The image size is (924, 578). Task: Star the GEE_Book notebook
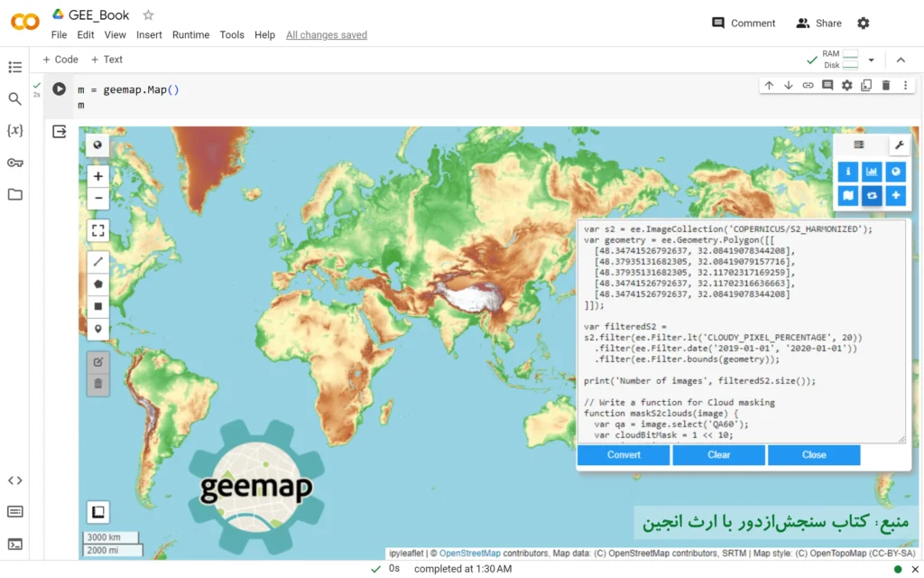pyautogui.click(x=149, y=14)
